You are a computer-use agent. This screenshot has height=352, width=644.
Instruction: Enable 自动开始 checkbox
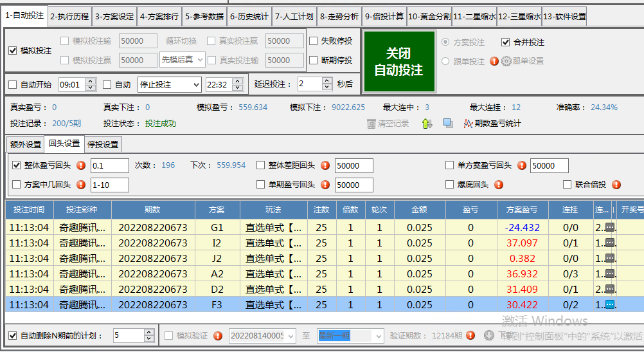13,85
